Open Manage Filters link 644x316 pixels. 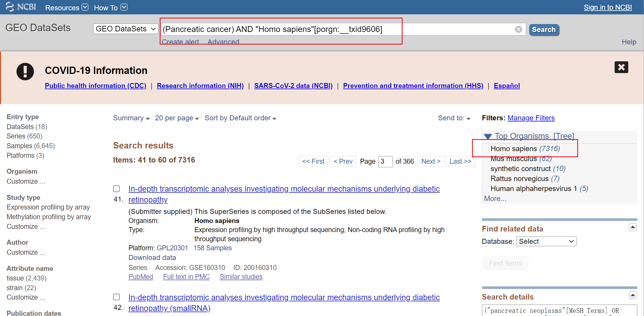click(531, 118)
